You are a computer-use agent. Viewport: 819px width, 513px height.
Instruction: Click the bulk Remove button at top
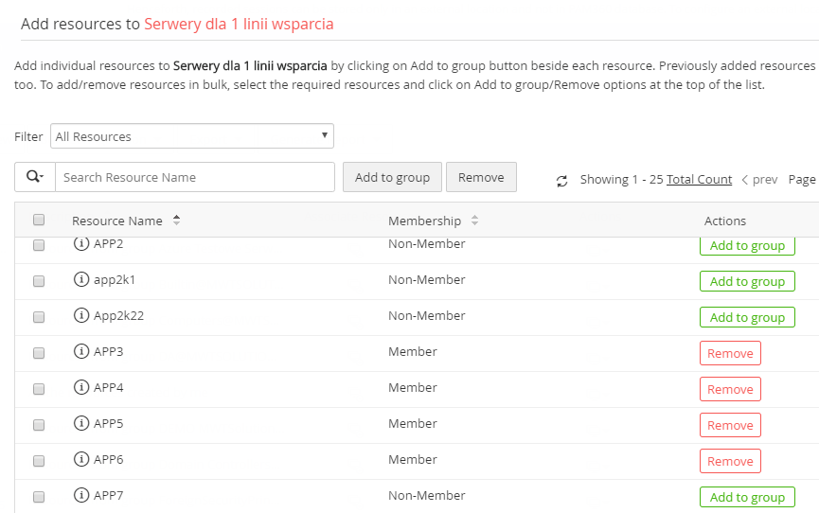click(x=481, y=177)
